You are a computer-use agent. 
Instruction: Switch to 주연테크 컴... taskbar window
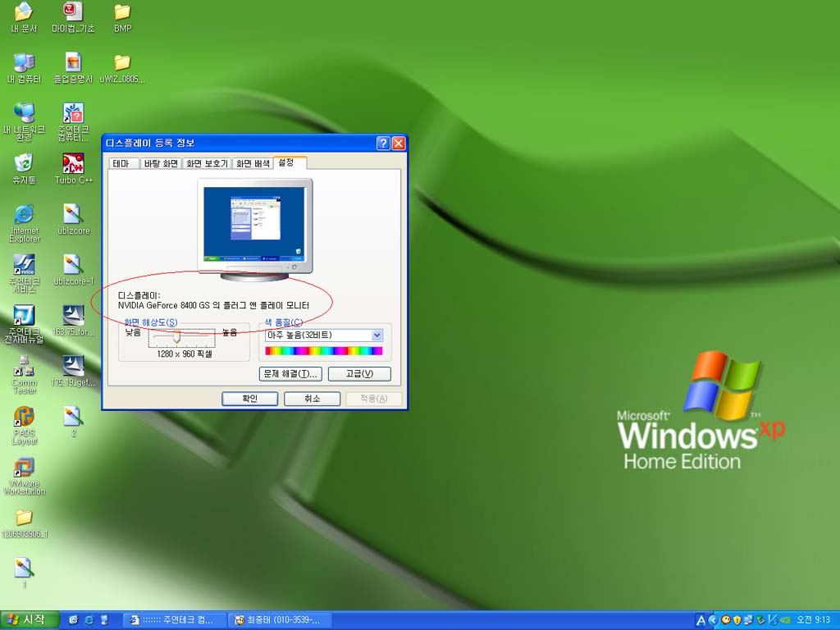(174, 620)
